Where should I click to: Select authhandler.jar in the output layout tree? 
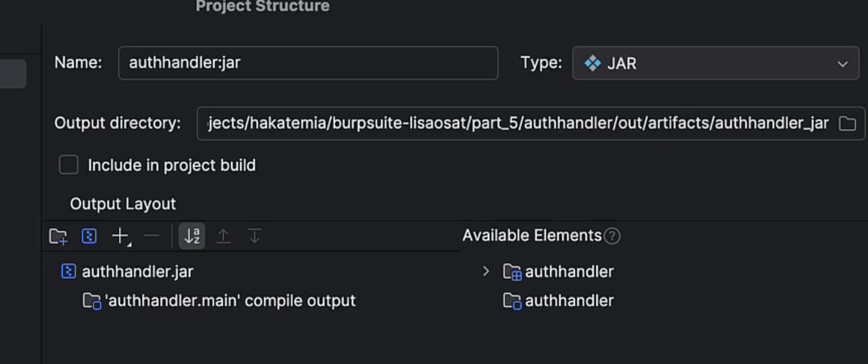pyautogui.click(x=137, y=272)
